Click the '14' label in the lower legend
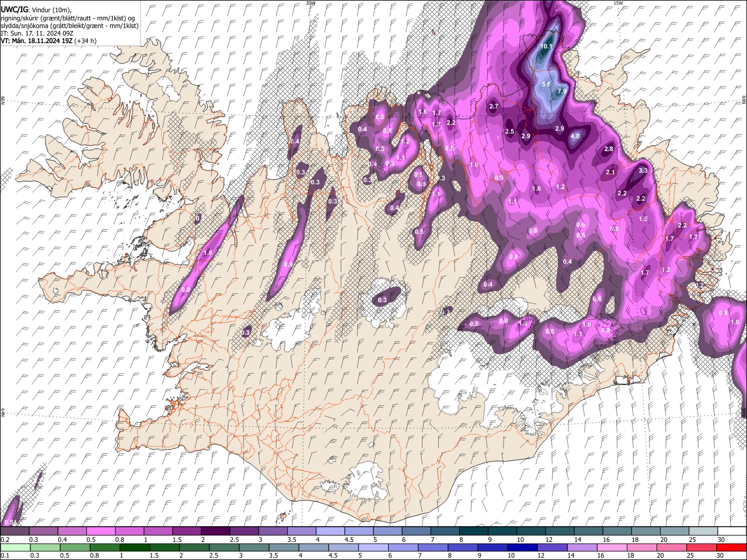The image size is (747, 560). [x=571, y=556]
